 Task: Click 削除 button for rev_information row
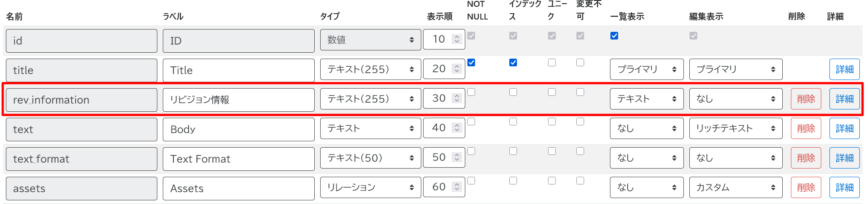(x=805, y=99)
